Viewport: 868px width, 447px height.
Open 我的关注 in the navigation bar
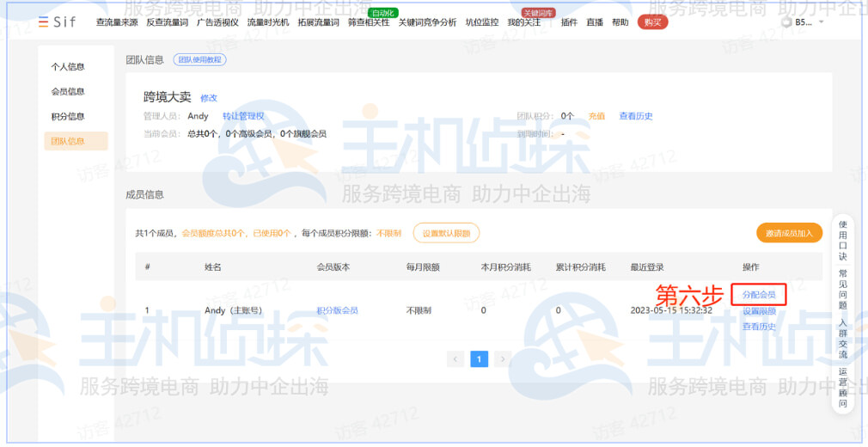523,22
